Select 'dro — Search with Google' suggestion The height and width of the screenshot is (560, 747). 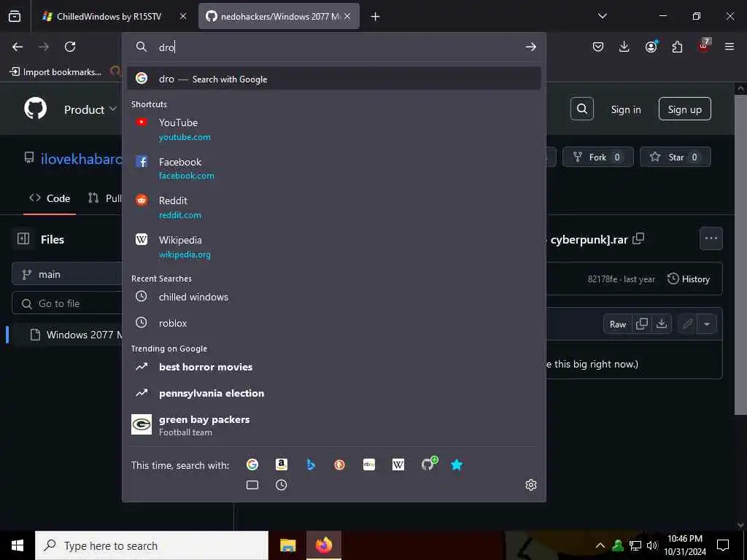334,79
